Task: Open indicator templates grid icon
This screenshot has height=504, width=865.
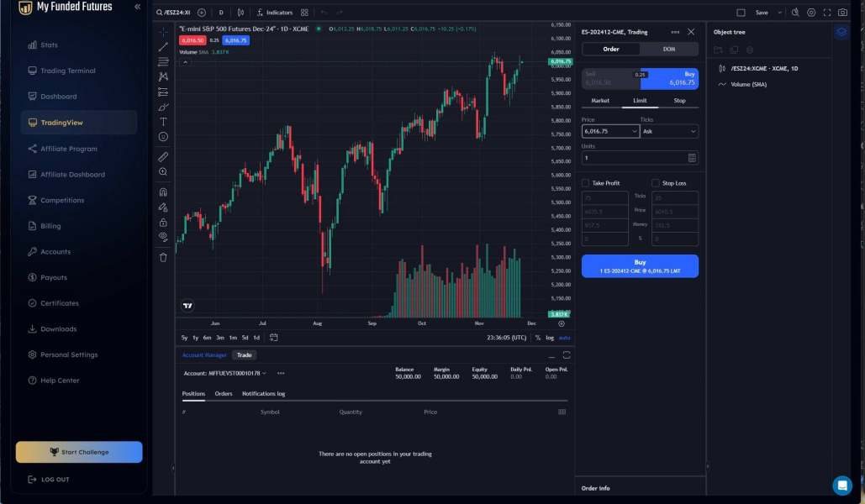Action: (304, 12)
